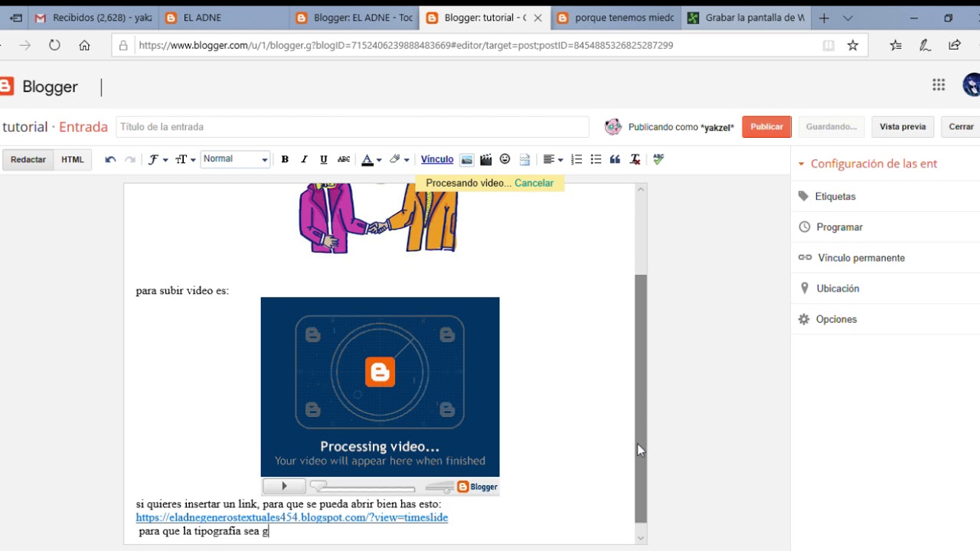Open the font size dropdown
The image size is (980, 551).
(186, 159)
